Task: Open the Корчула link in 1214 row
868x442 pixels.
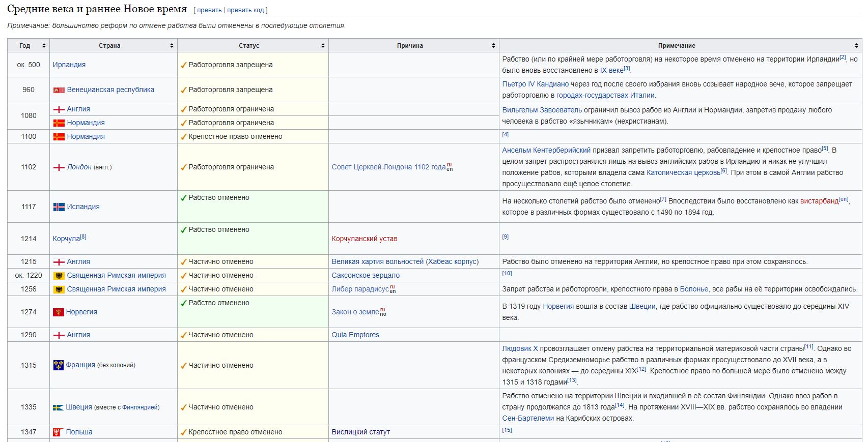Action: point(67,239)
